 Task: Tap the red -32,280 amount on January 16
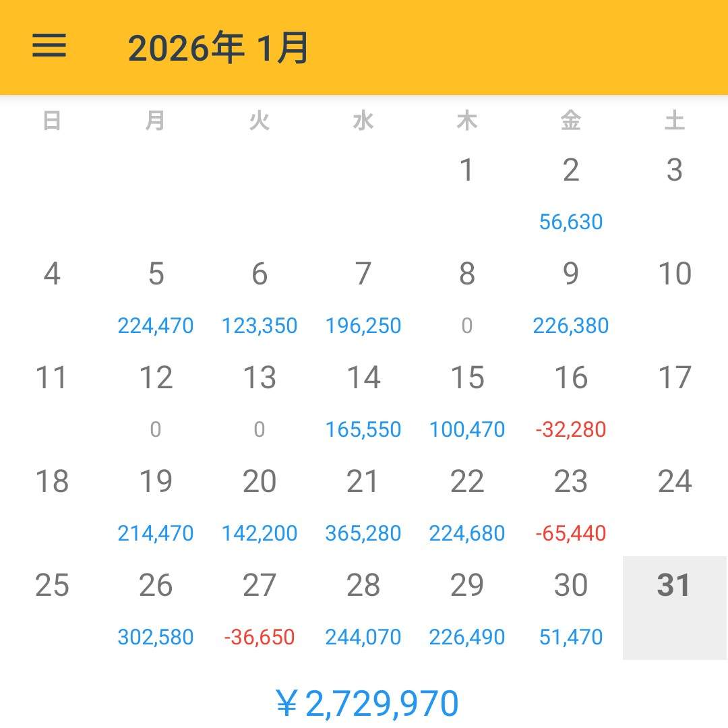tap(571, 429)
